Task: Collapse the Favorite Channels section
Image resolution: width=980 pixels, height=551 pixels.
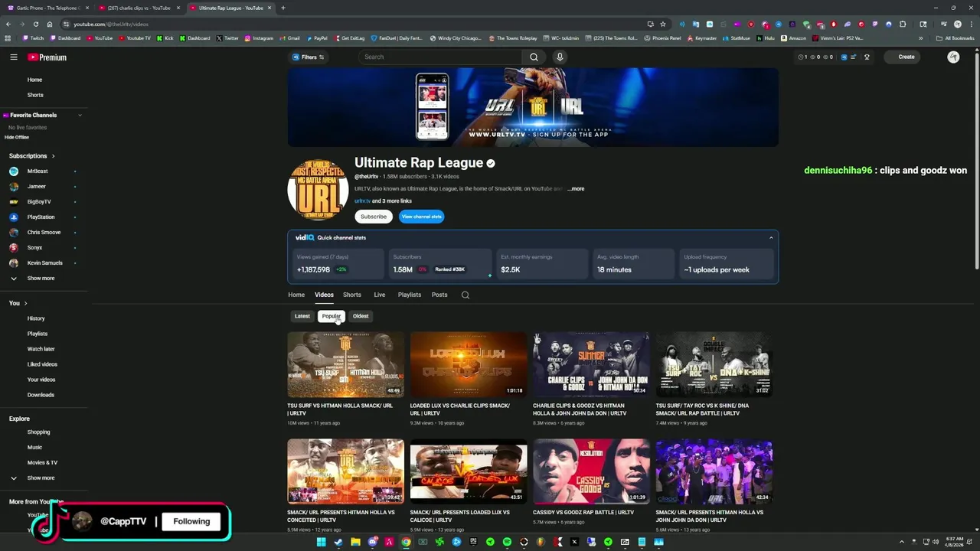Action: (x=80, y=115)
